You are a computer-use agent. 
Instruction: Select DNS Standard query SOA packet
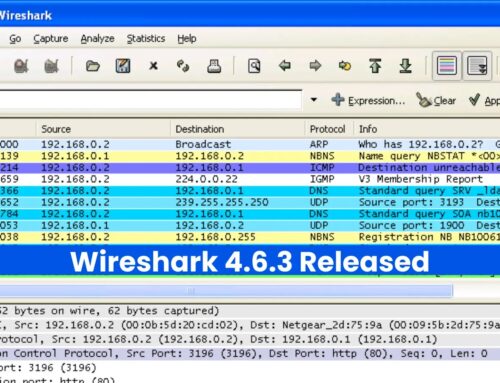tap(250, 214)
